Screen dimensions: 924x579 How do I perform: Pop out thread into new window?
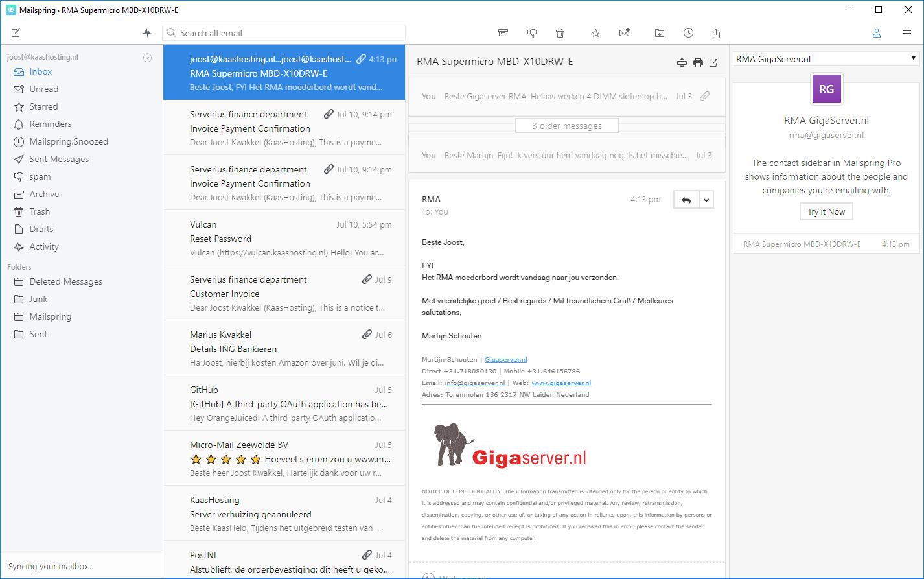(x=713, y=63)
